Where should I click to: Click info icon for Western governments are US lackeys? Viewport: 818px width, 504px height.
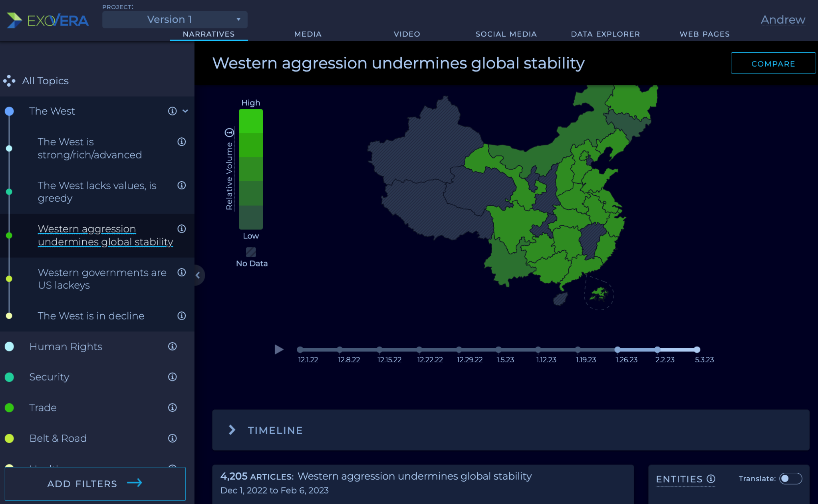point(181,272)
